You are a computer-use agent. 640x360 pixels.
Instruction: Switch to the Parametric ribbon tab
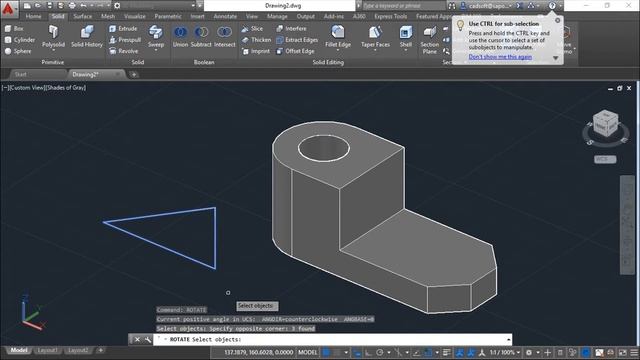168,16
